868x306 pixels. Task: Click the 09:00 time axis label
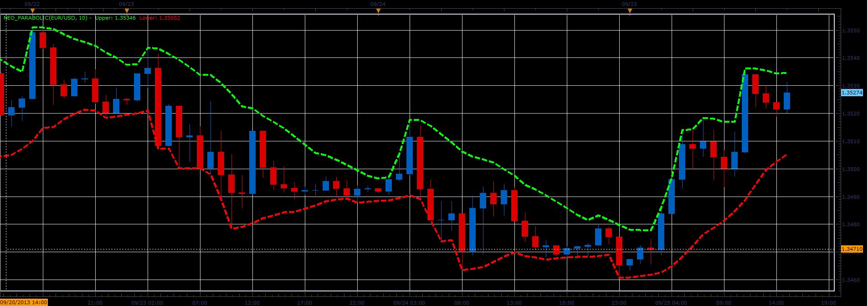tap(724, 303)
